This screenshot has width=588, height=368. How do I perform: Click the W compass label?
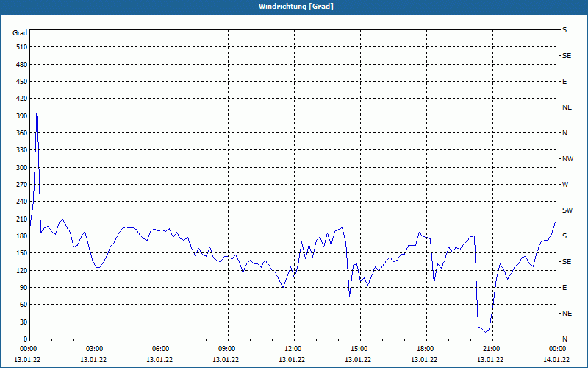point(565,185)
